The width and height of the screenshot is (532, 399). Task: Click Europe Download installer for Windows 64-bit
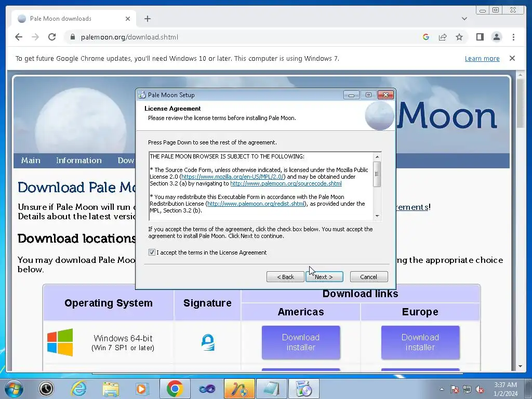(x=420, y=342)
